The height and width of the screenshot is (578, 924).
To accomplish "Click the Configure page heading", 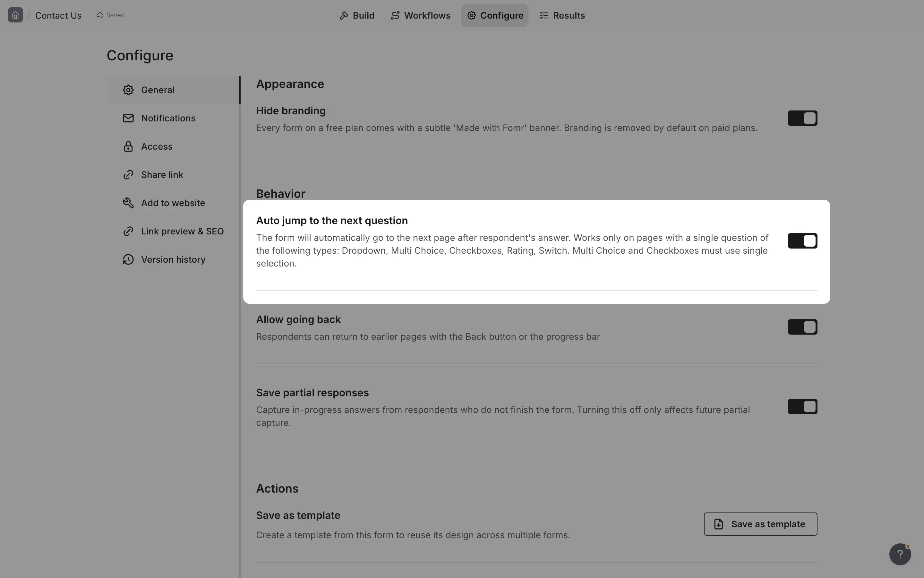I will pos(140,56).
